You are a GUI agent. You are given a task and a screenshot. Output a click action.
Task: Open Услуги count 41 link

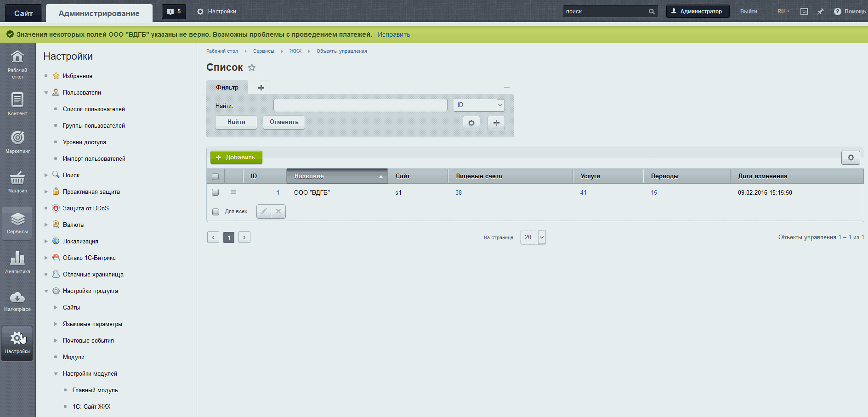click(584, 193)
